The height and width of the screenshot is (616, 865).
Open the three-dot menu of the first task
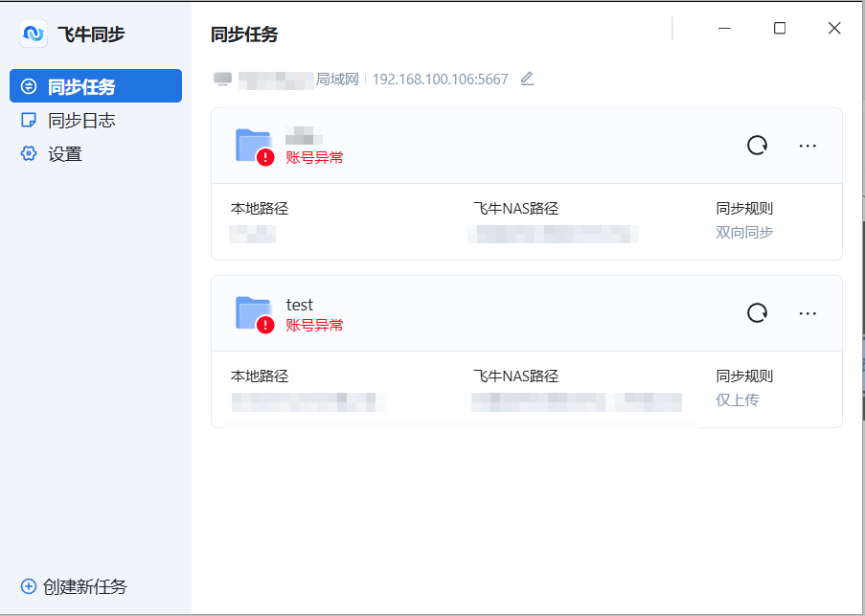(808, 146)
